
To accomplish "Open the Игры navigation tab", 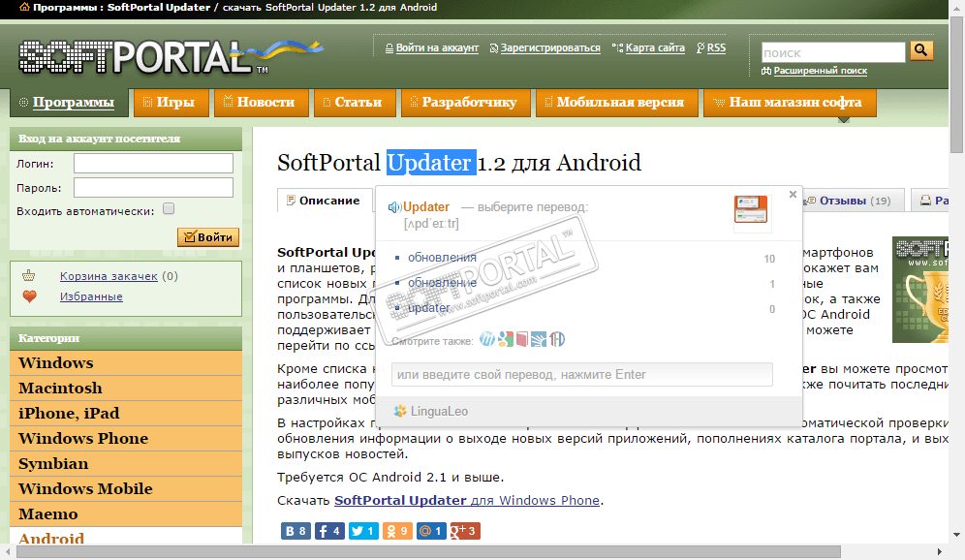I will (x=171, y=102).
